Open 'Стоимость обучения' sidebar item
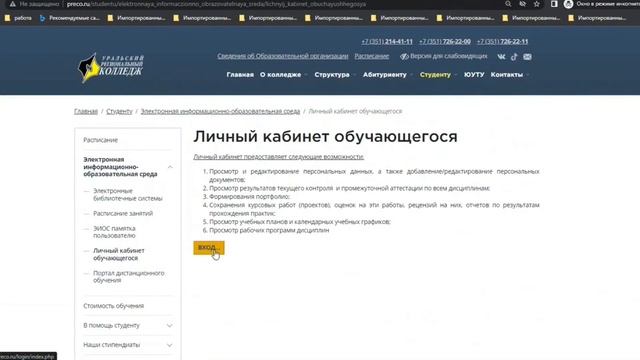640x360 pixels. click(x=113, y=306)
